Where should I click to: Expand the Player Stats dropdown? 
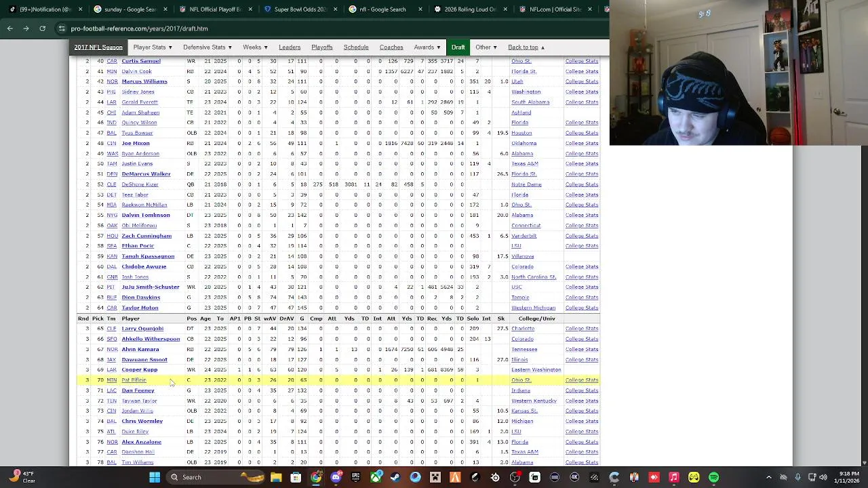pyautogui.click(x=153, y=47)
